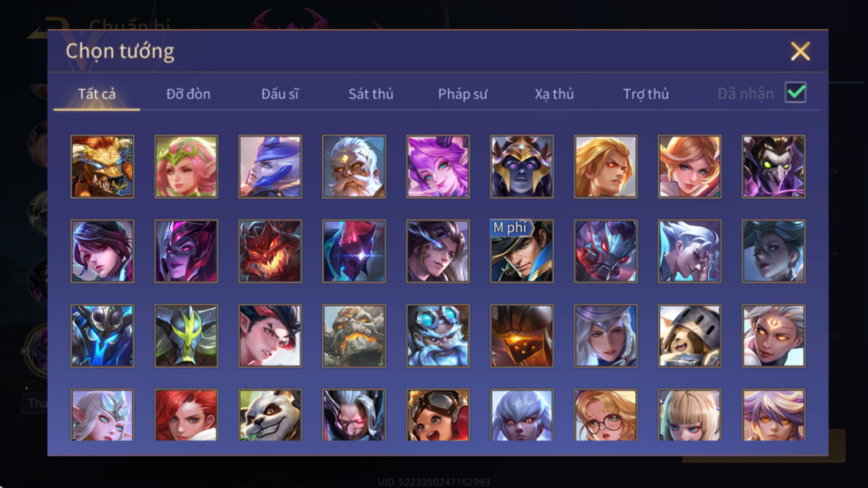The width and height of the screenshot is (868, 488).
Task: Pick the hero tagged 'M phí'
Action: click(x=522, y=251)
